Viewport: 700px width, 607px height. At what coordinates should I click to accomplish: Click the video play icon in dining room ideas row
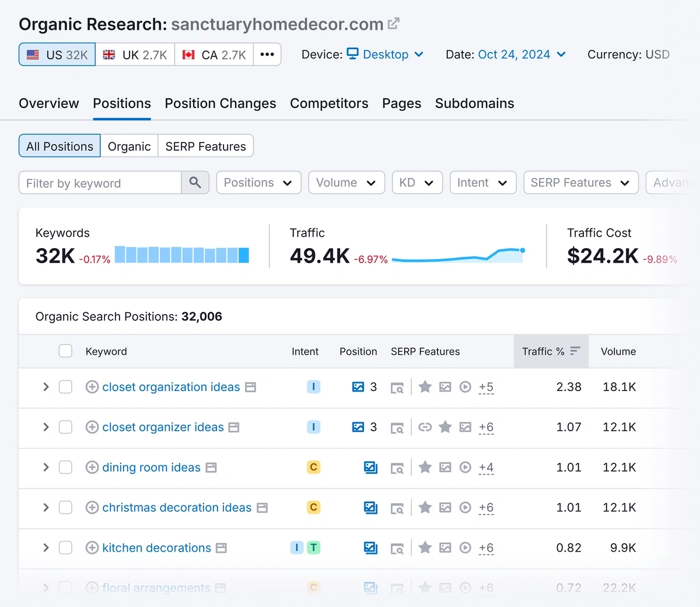coord(465,468)
